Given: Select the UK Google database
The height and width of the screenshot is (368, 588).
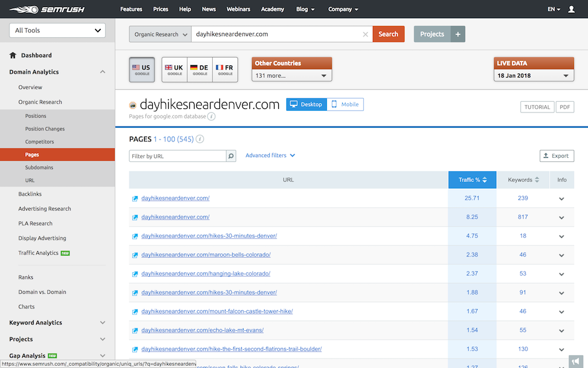Looking at the screenshot, I should pos(175,69).
